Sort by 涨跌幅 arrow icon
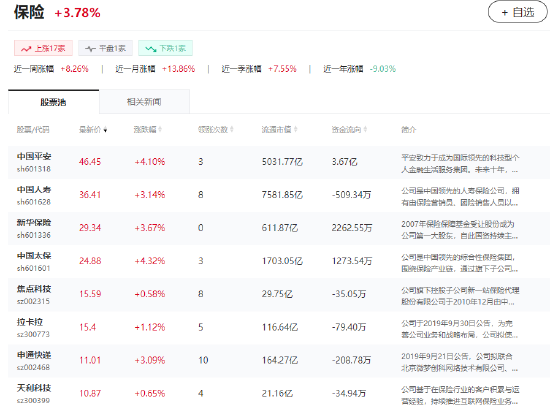The width and height of the screenshot is (550, 410). (160, 129)
